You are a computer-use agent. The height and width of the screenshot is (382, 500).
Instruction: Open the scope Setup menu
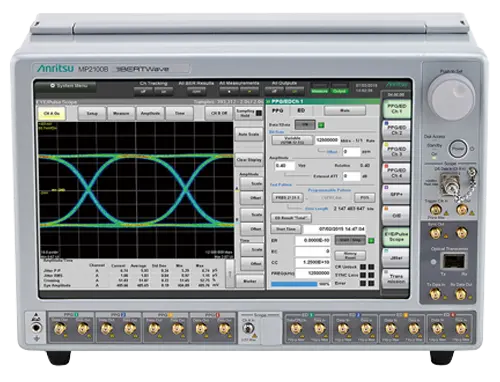coord(92,114)
